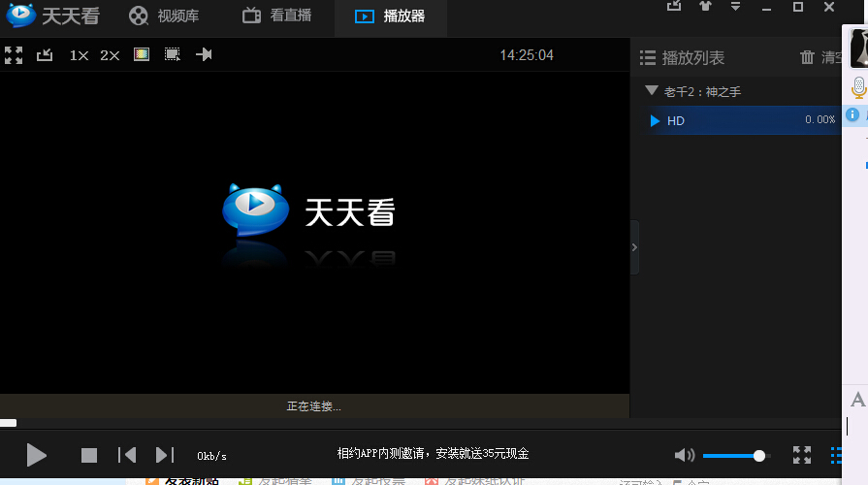Click the screenshot capture region icon
868x485 pixels.
[x=173, y=54]
